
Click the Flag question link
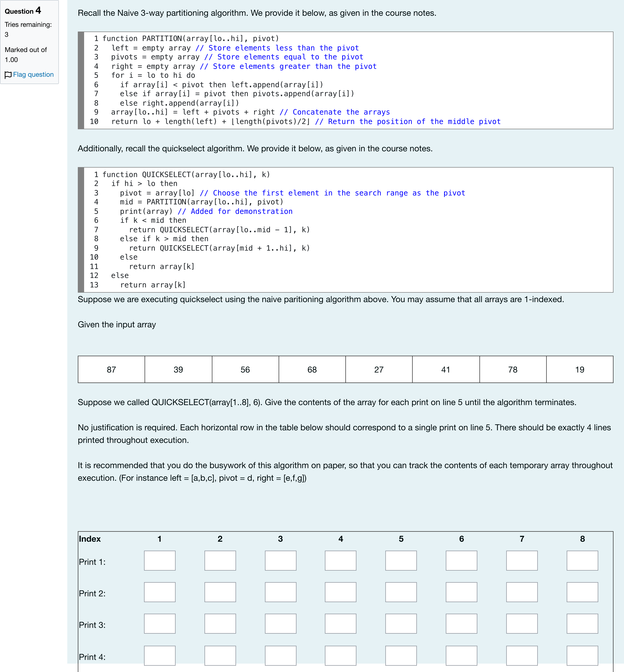(33, 75)
